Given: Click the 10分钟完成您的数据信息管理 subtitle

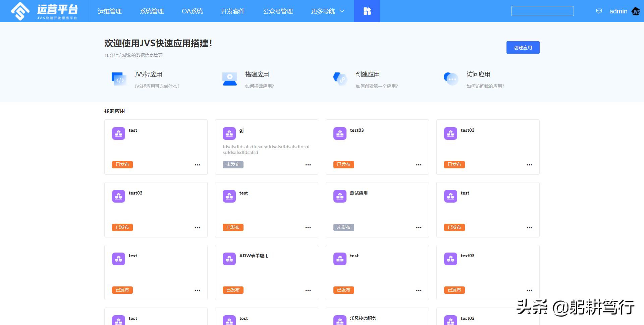Looking at the screenshot, I should pyautogui.click(x=133, y=55).
